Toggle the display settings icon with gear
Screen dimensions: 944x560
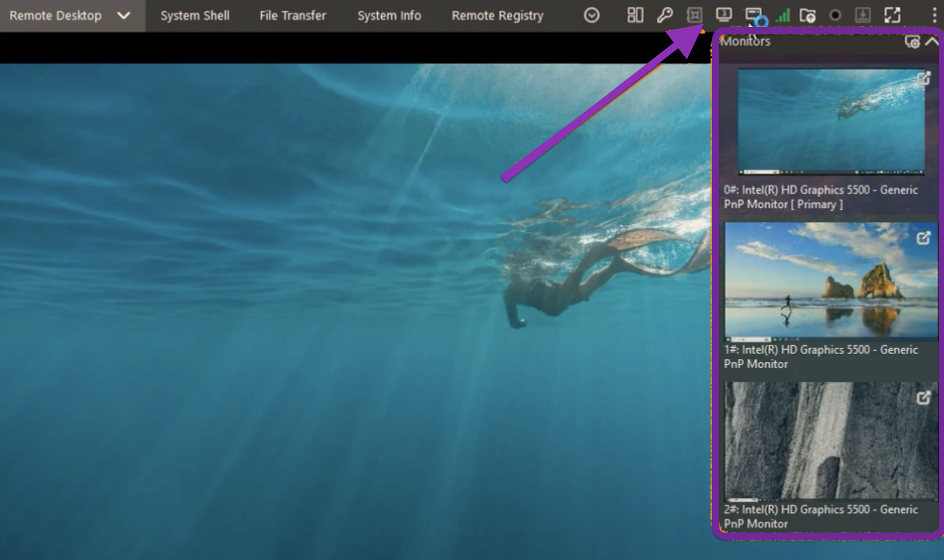click(754, 16)
